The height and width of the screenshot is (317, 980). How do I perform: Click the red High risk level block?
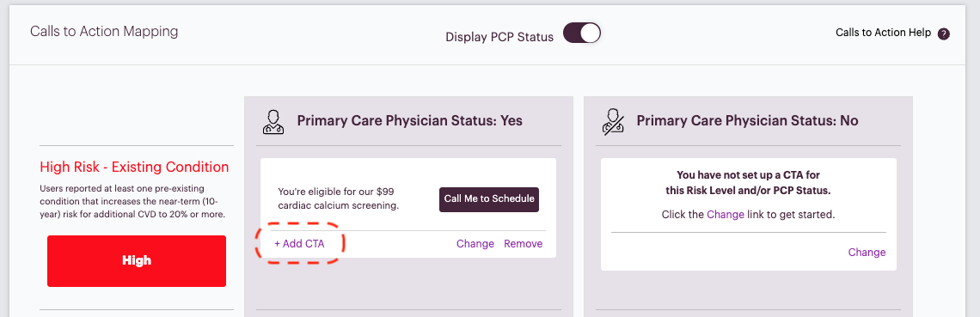pyautogui.click(x=137, y=261)
